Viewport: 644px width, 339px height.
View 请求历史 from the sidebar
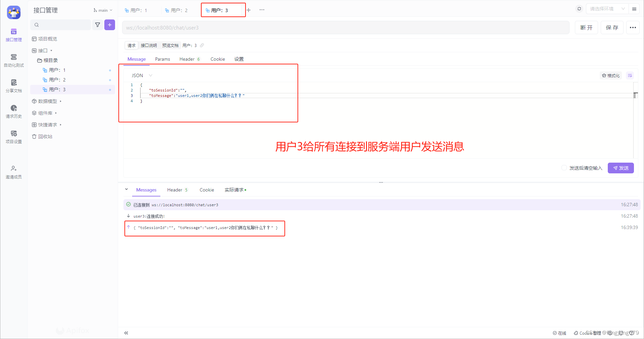(x=13, y=111)
